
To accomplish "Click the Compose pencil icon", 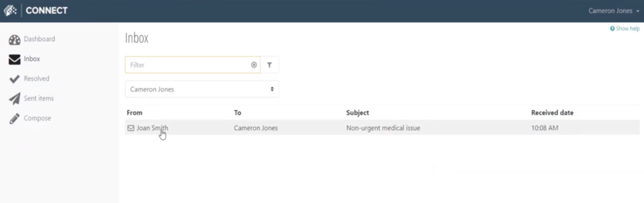I will 15,119.
